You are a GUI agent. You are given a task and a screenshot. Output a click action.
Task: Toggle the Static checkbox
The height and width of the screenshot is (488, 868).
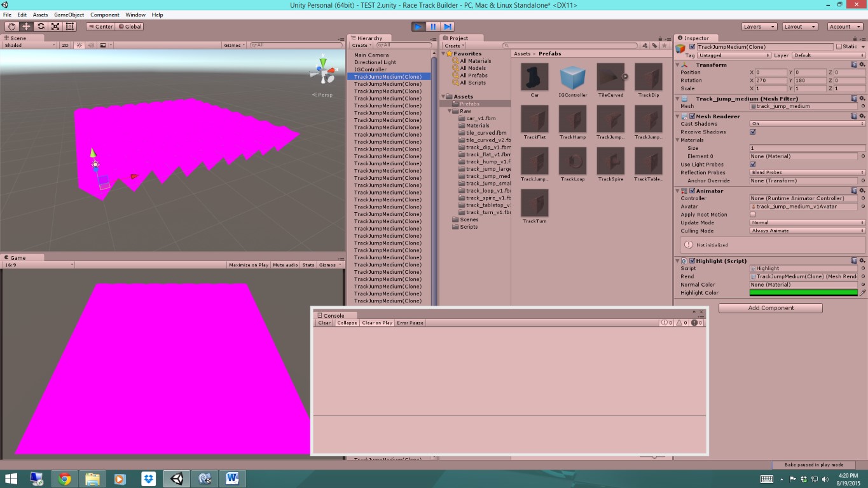pos(839,46)
